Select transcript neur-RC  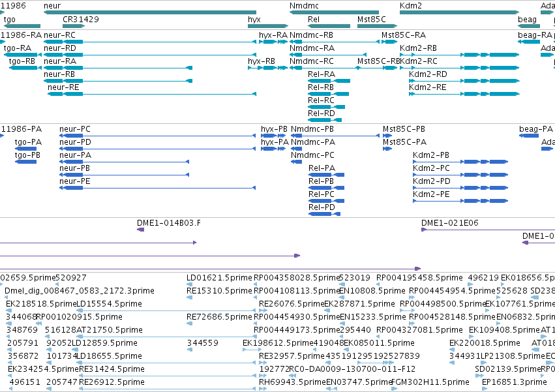[59, 35]
